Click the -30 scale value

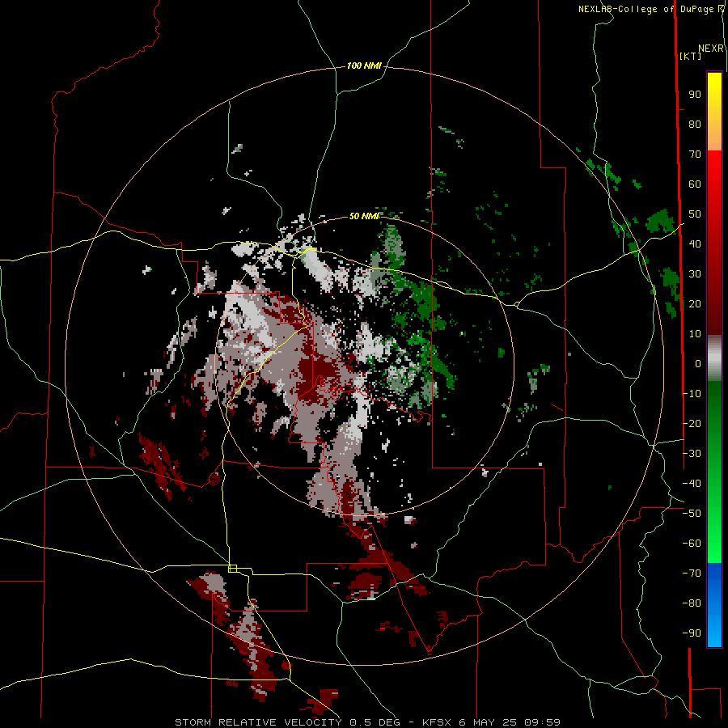692,454
